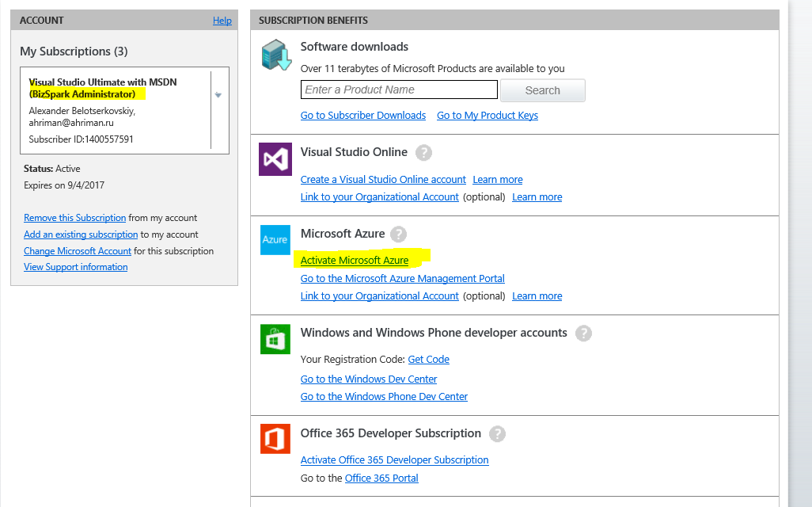Image resolution: width=812 pixels, height=507 pixels.
Task: Expand the My Subscriptions dropdown arrow
Action: 218,95
